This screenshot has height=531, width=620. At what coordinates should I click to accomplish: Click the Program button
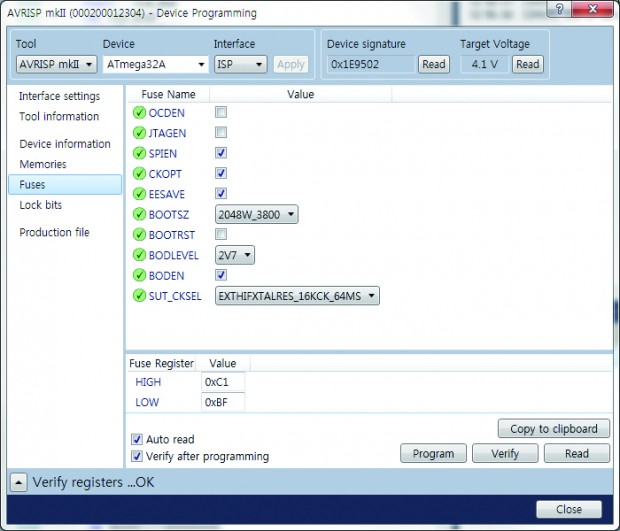433,454
